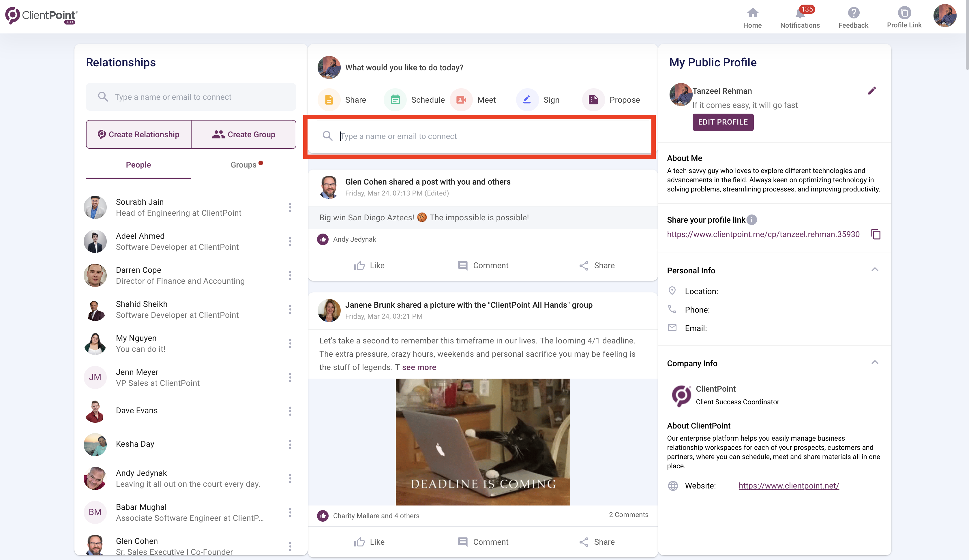The image size is (969, 560).
Task: Click Babar Mughal's BM avatar
Action: [x=95, y=512]
